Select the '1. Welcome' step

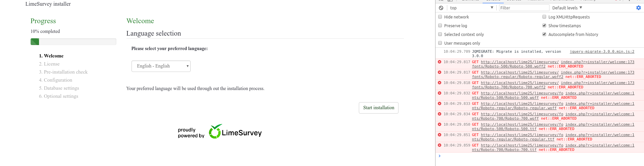51,56
